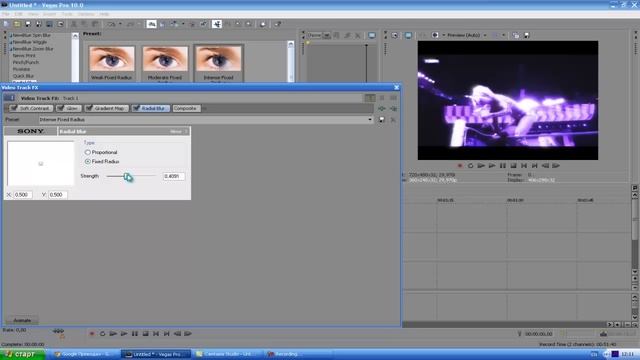Select the Proportional type radio button

(87, 152)
